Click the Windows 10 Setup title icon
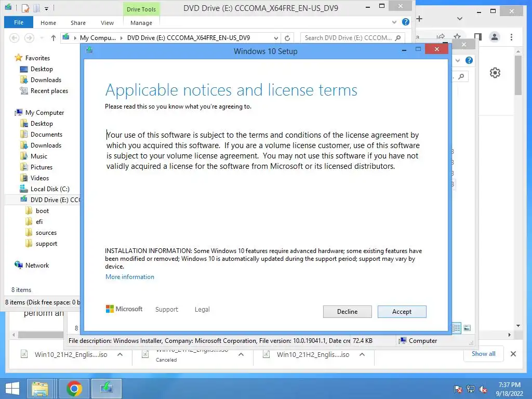The width and height of the screenshot is (532, 399). coord(89,50)
